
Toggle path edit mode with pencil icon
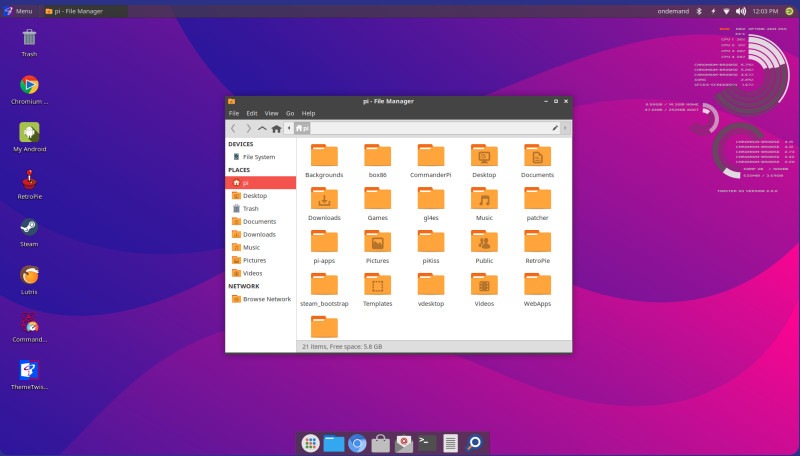coord(555,128)
